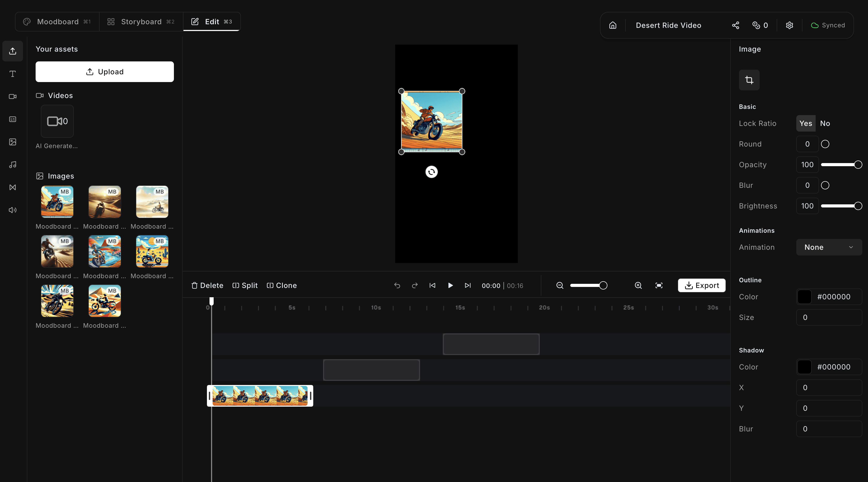868x482 pixels.
Task: Set Lock Ratio to No
Action: point(825,123)
